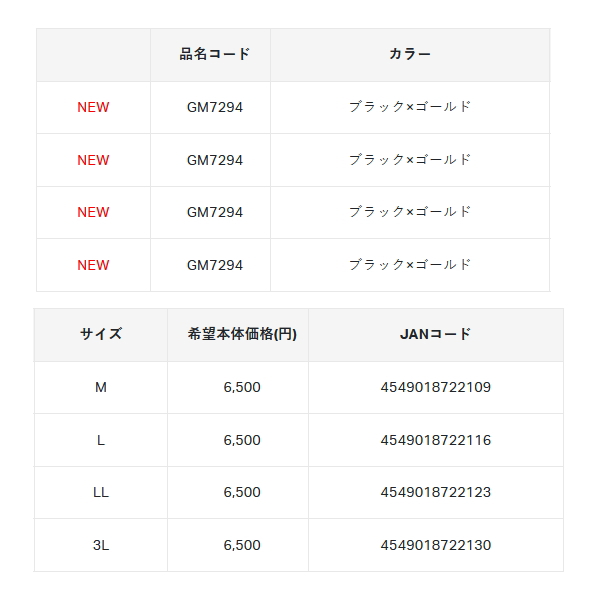Screen dimensions: 600x600
Task: Click the last red NEW label
Action: 93,265
